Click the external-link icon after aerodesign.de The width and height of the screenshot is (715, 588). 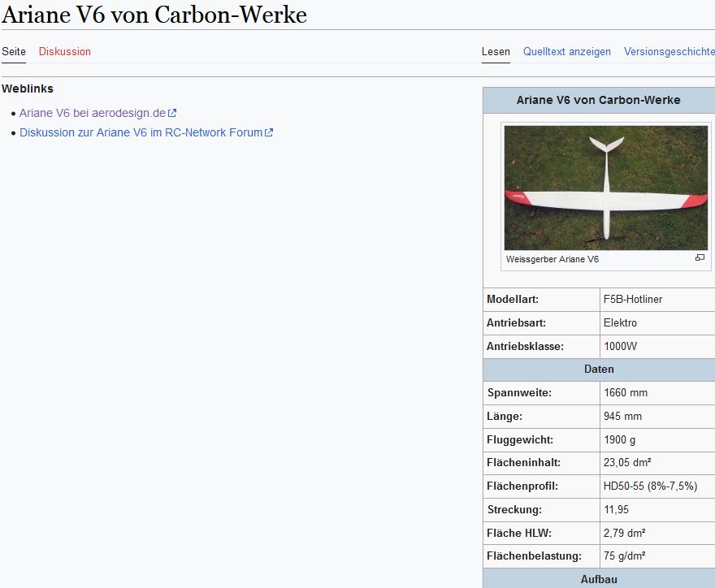(172, 114)
